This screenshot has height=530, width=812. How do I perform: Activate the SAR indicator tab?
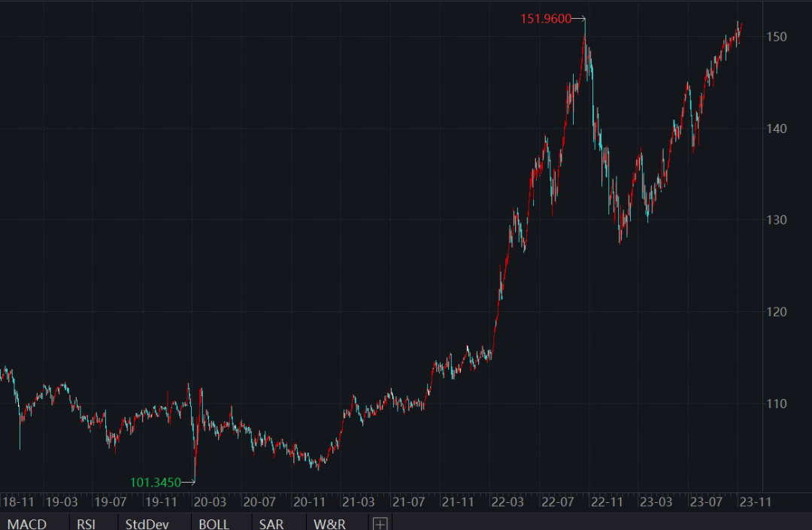271,524
